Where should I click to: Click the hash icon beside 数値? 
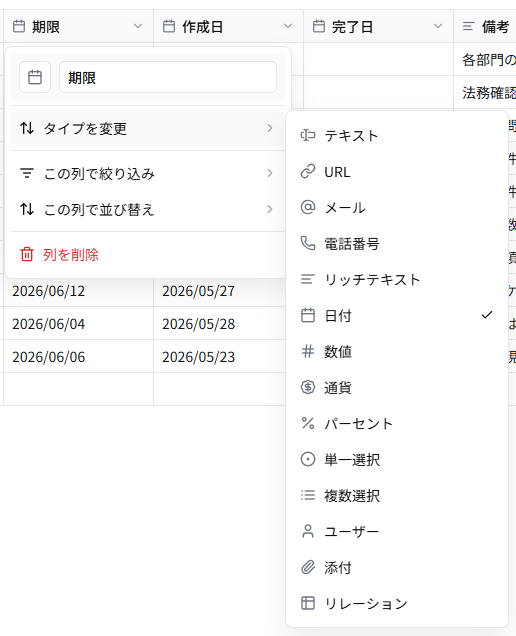point(308,351)
